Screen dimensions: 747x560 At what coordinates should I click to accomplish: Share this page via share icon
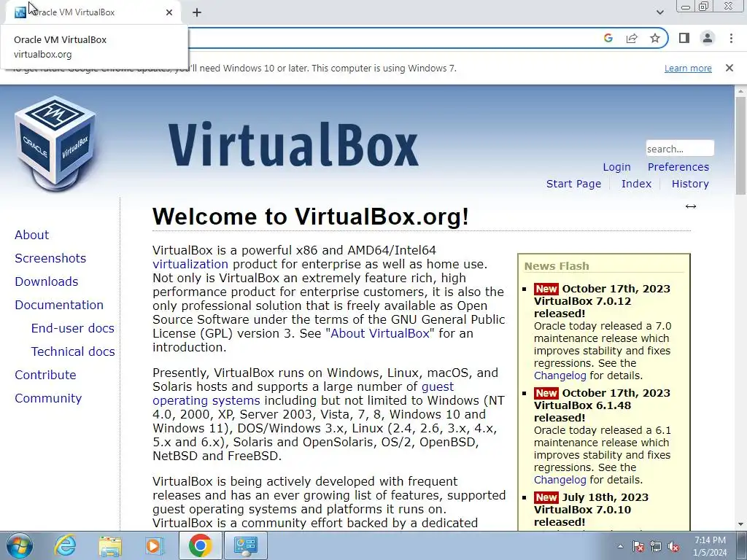(632, 38)
